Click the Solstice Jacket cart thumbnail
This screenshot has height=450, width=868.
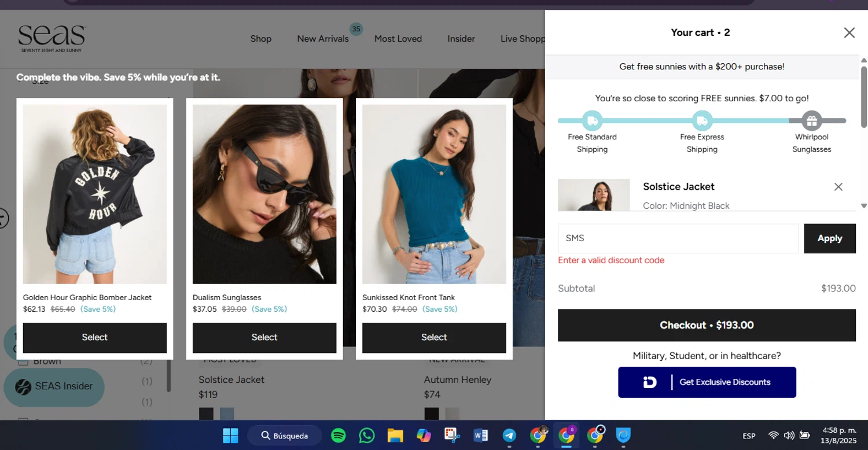point(594,195)
